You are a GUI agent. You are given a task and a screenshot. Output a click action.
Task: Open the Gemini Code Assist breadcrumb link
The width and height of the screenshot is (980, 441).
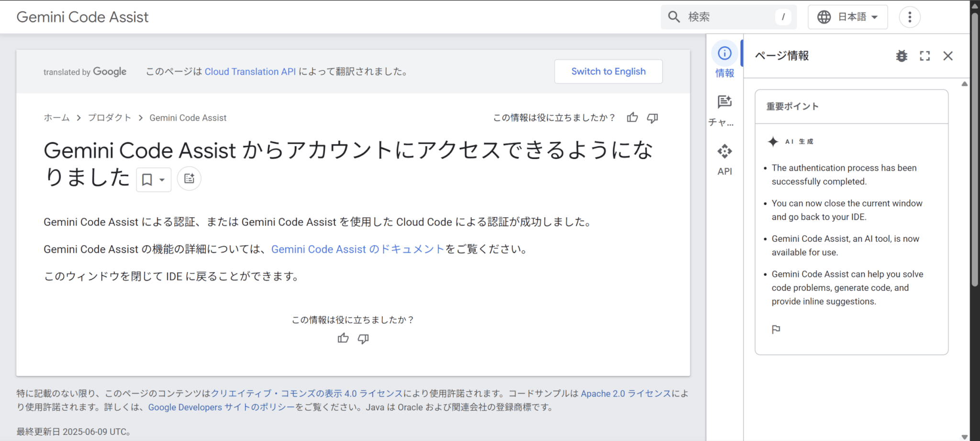[188, 118]
